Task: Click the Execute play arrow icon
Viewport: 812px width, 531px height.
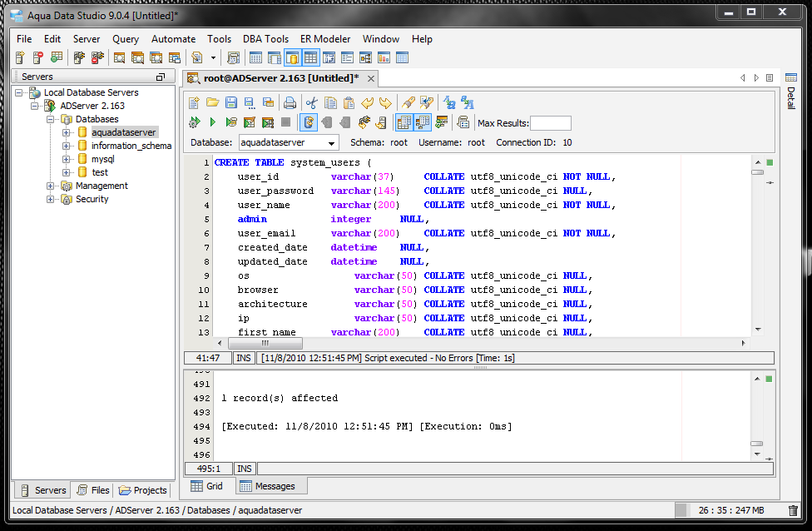Action: tap(212, 123)
